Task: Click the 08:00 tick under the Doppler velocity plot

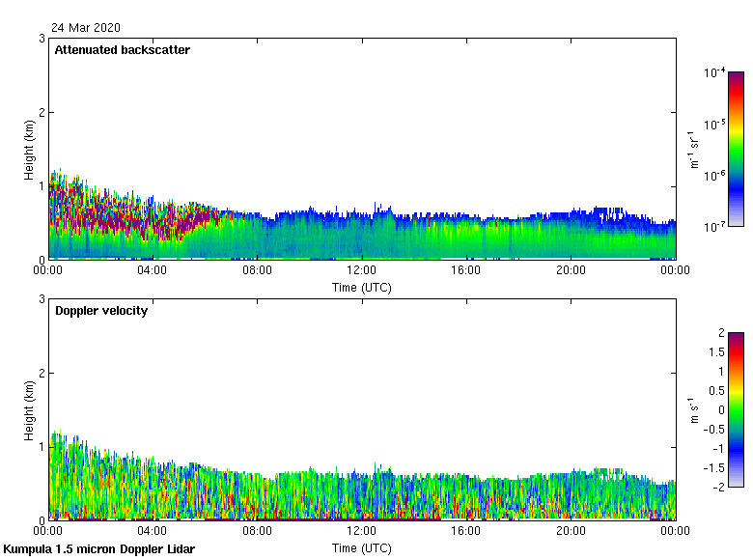Action: 257,531
